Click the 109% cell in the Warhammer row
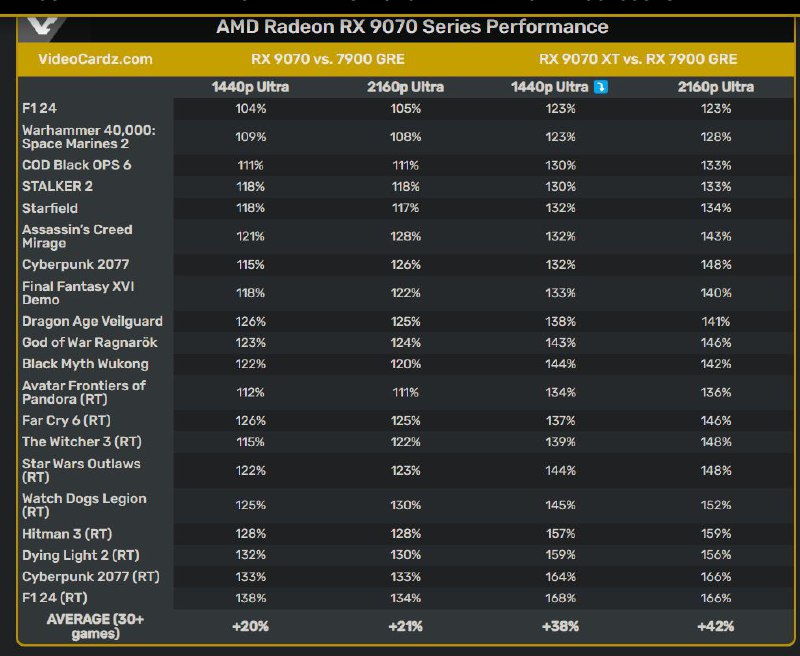This screenshot has height=656, width=800. [x=251, y=137]
